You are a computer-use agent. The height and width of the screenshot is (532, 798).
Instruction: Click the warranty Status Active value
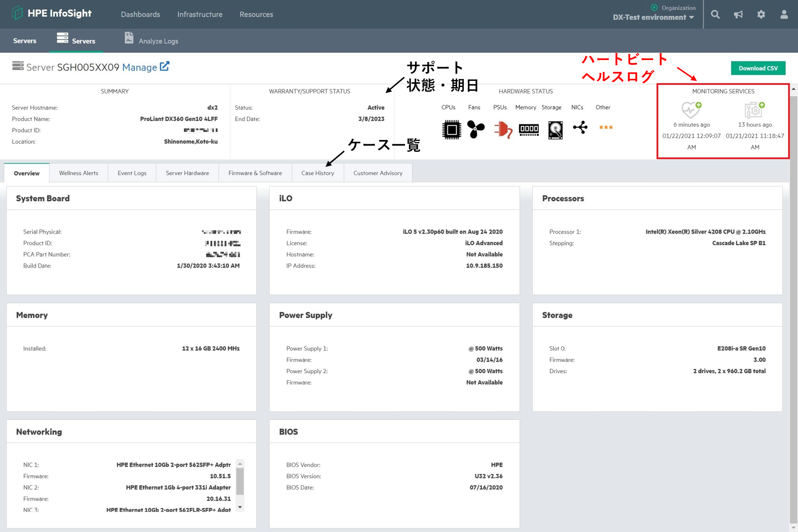tap(376, 108)
